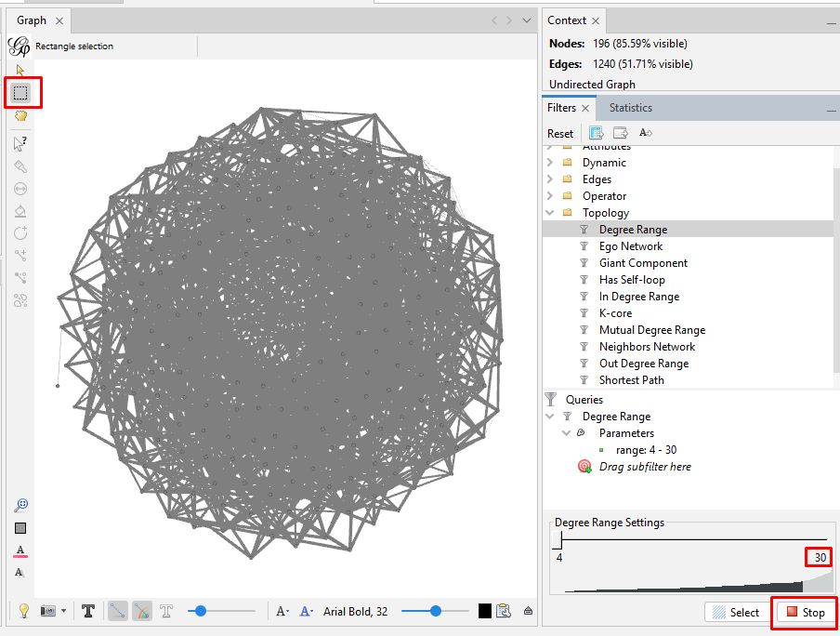The width and height of the screenshot is (840, 636).
Task: Open the Graph tab list dropdown
Action: pos(527,20)
